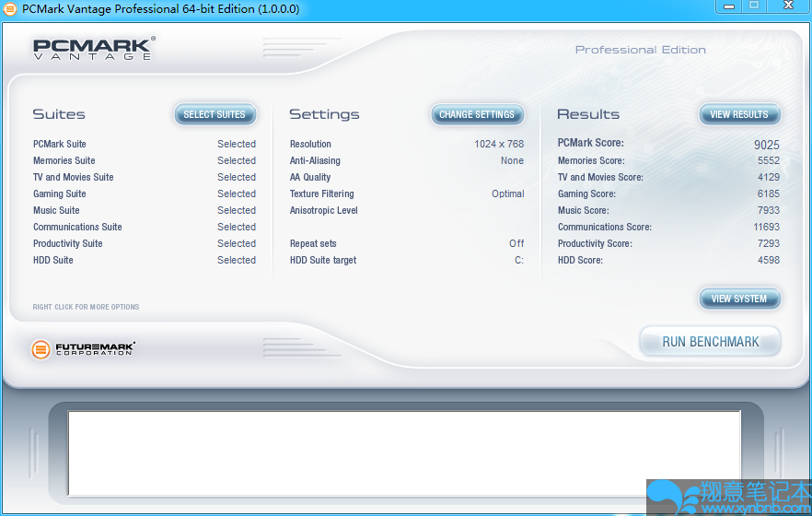Start the RUN BENCHMARK button

coord(710,342)
